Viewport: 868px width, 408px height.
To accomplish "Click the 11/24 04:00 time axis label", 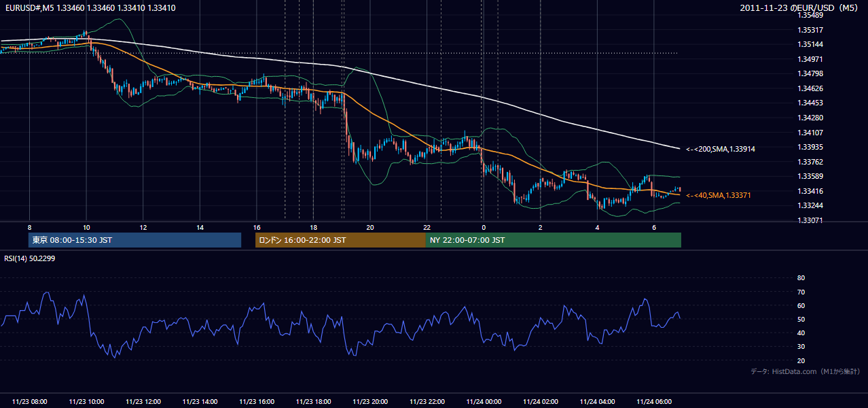I will pos(597,402).
